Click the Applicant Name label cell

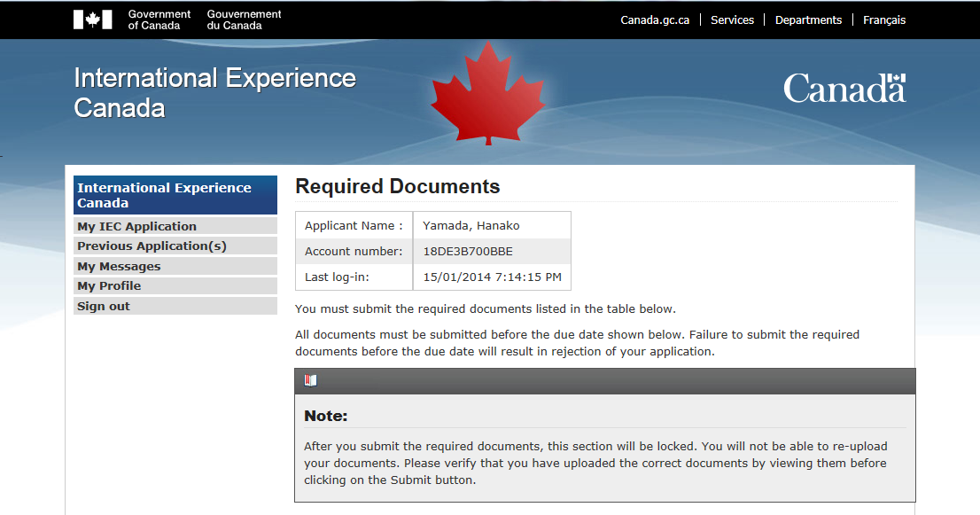tap(354, 226)
